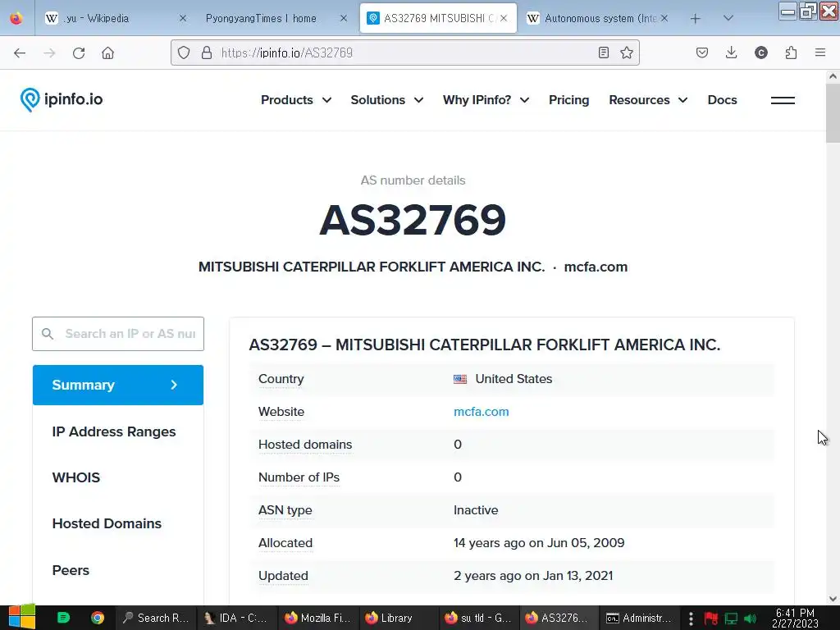Open the Pricing page
This screenshot has height=630, width=840.
pos(569,100)
